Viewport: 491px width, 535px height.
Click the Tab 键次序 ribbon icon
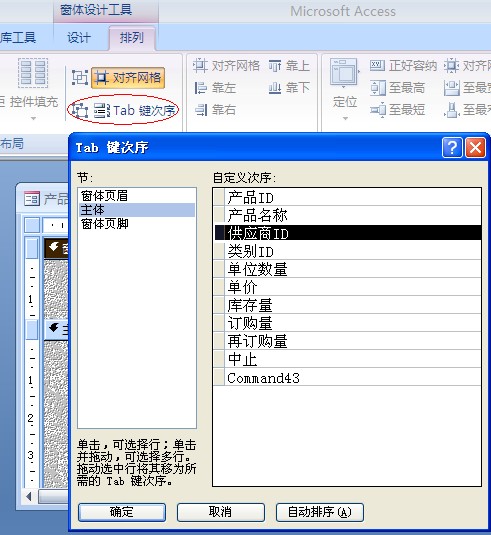[101, 111]
